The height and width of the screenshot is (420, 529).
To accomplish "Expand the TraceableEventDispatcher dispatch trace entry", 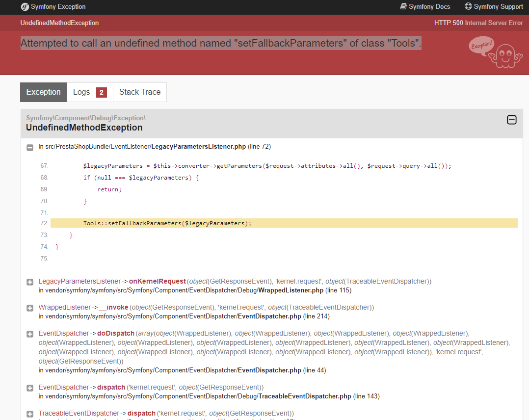I will pyautogui.click(x=30, y=414).
